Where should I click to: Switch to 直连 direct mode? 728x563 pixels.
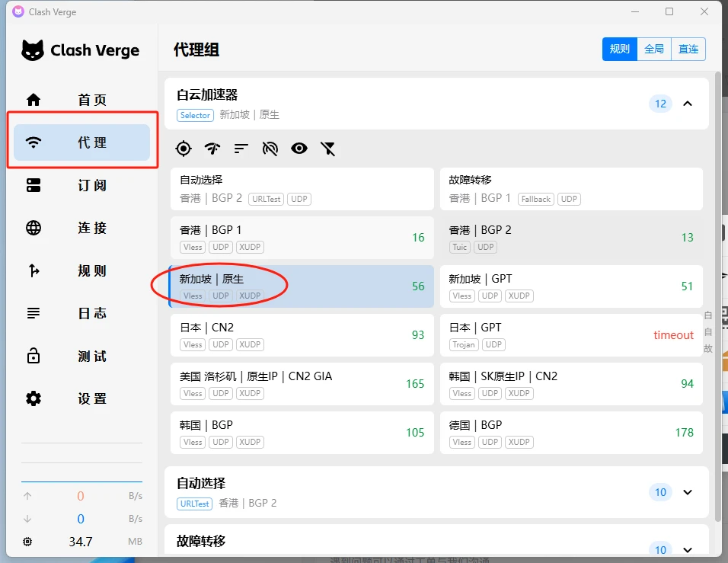tap(688, 49)
